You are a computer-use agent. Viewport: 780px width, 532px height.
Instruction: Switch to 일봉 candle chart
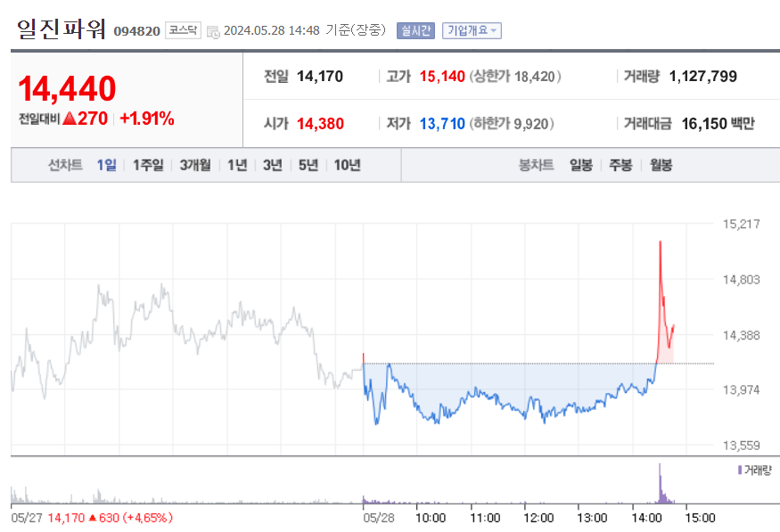click(581, 165)
